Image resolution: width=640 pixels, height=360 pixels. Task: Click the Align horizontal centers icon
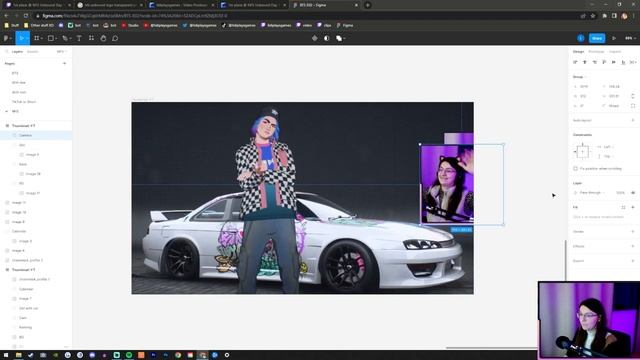(x=585, y=62)
